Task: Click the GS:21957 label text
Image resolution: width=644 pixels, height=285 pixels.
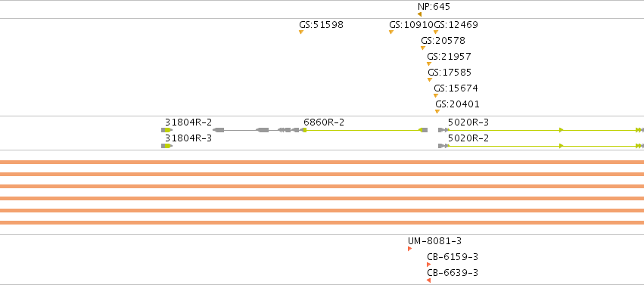Action: (449, 56)
